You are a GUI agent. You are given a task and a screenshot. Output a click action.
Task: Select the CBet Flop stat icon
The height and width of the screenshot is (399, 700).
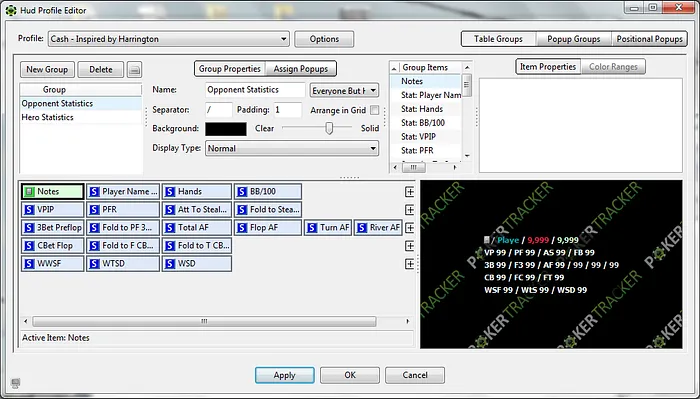(x=29, y=245)
